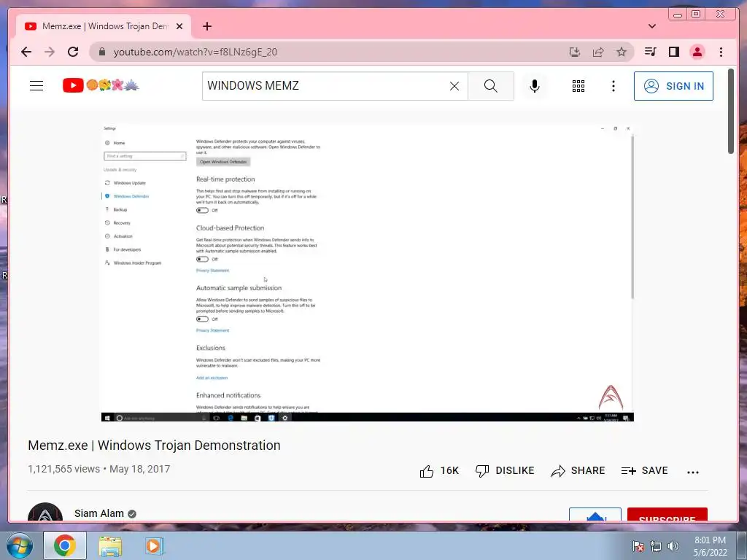Image resolution: width=747 pixels, height=560 pixels.
Task: Open Chrome's three-dot menu
Action: [721, 52]
